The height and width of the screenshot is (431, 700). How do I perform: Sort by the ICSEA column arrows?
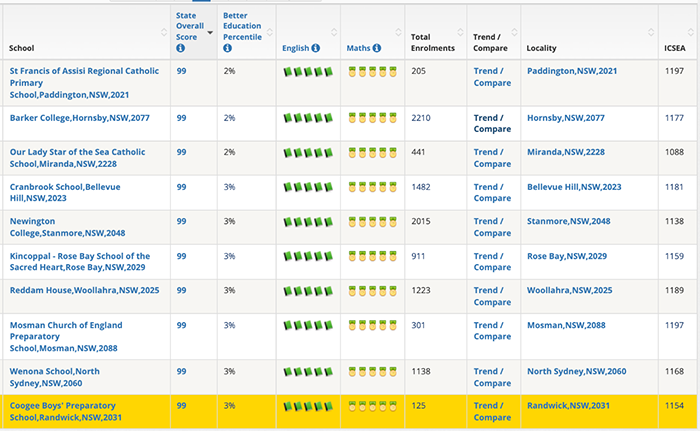click(691, 32)
